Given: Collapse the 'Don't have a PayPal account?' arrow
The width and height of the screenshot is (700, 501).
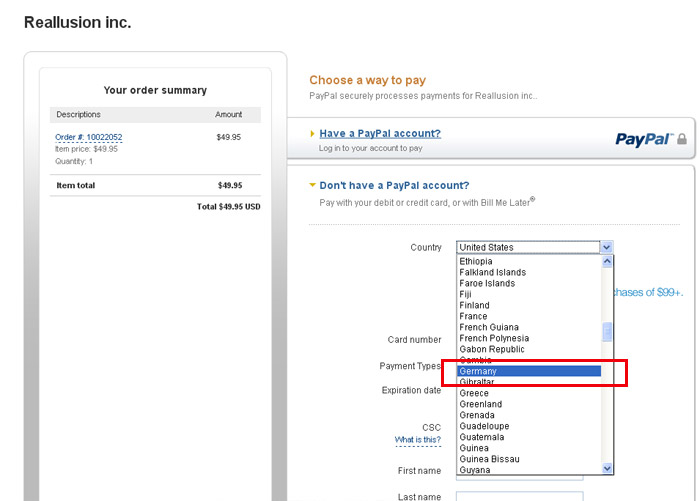Looking at the screenshot, I should pyautogui.click(x=312, y=185).
